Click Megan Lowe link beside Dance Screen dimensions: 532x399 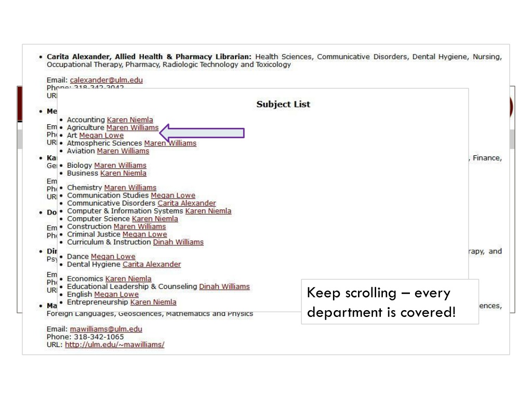pos(113,257)
